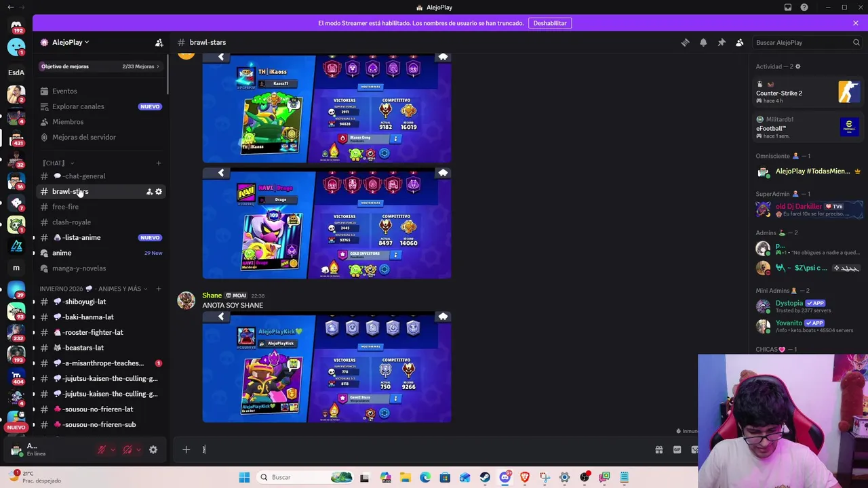Open Windows Start button
This screenshot has width=868, height=488.
(244, 477)
